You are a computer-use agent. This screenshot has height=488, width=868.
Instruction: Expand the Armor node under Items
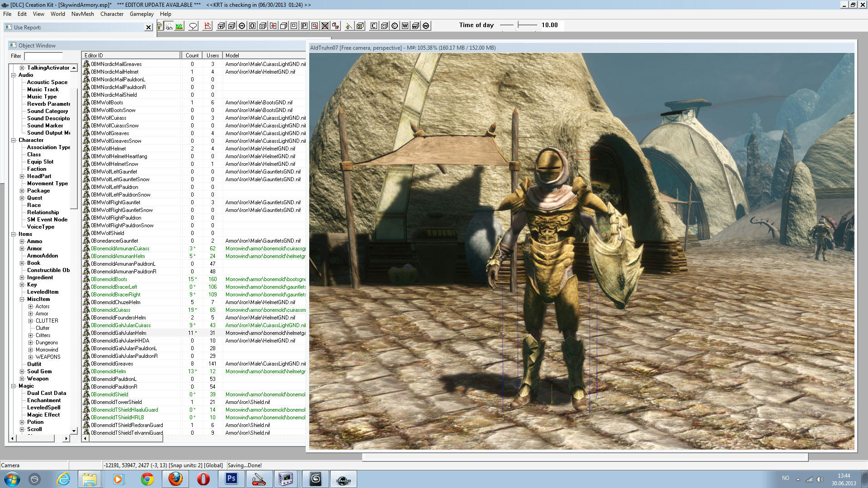pos(22,249)
